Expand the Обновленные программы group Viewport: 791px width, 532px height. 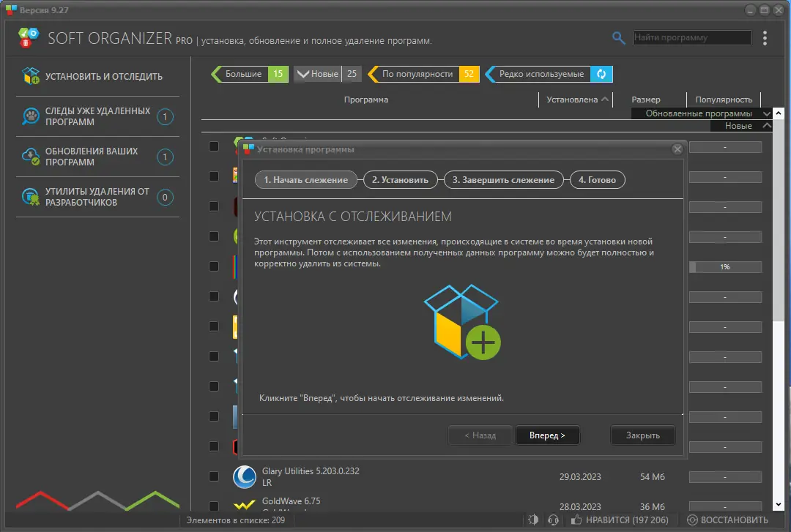767,113
